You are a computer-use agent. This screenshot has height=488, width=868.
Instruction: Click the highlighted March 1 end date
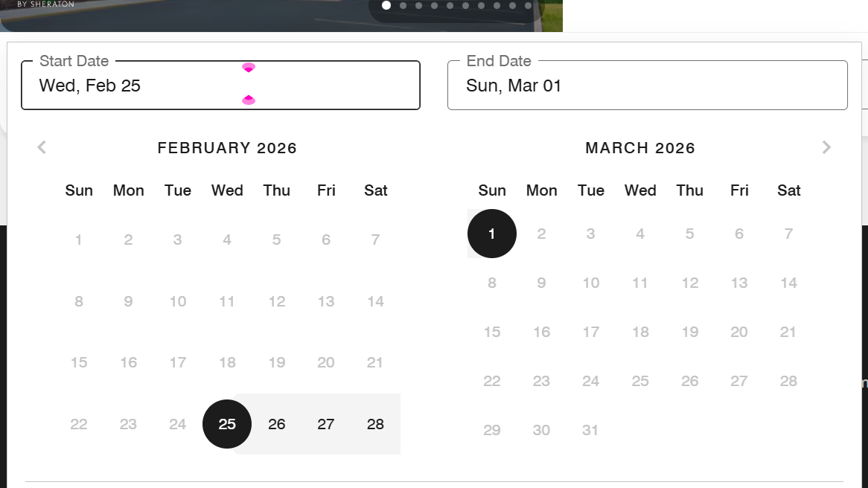492,234
